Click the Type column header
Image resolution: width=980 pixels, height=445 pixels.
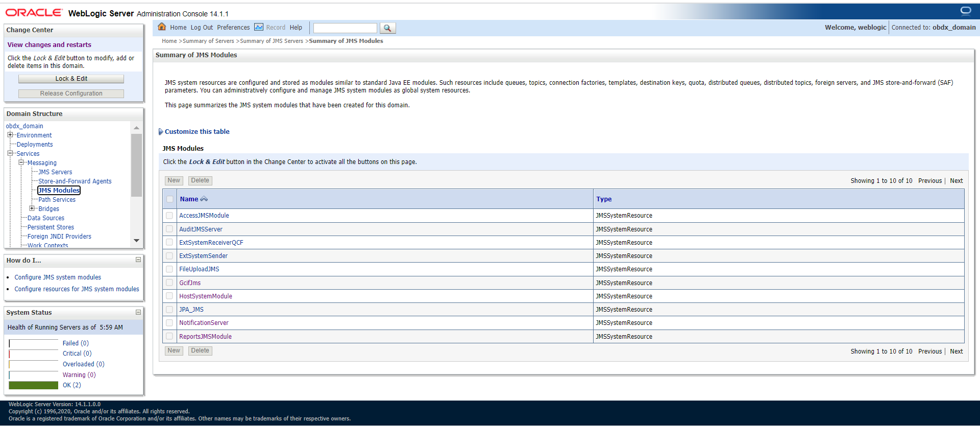coord(604,199)
